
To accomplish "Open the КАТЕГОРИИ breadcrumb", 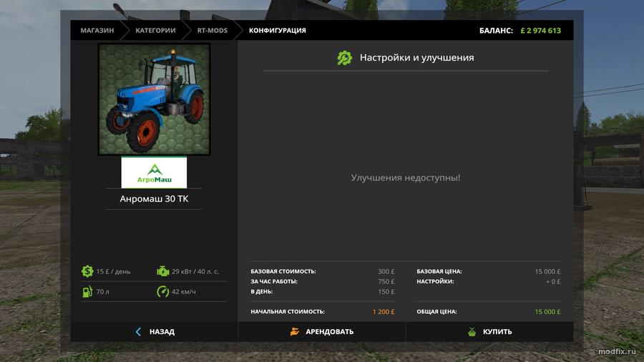I will point(155,31).
